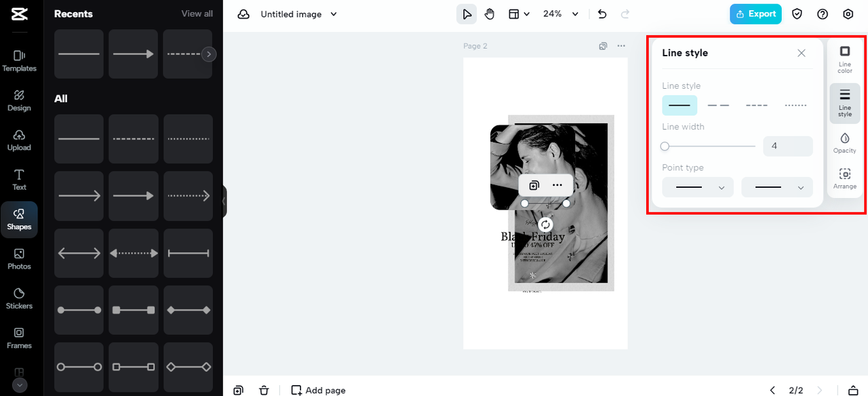Open the Untitled image name dropdown

click(x=298, y=14)
